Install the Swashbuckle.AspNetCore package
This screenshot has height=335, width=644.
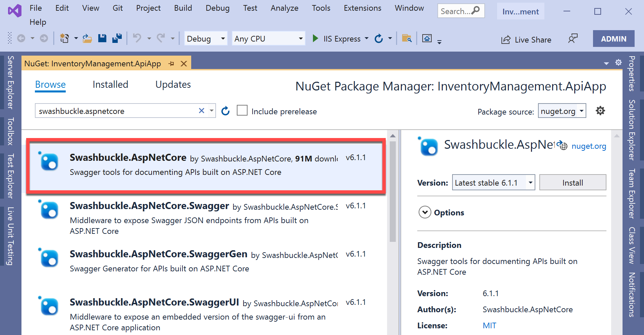[573, 183]
